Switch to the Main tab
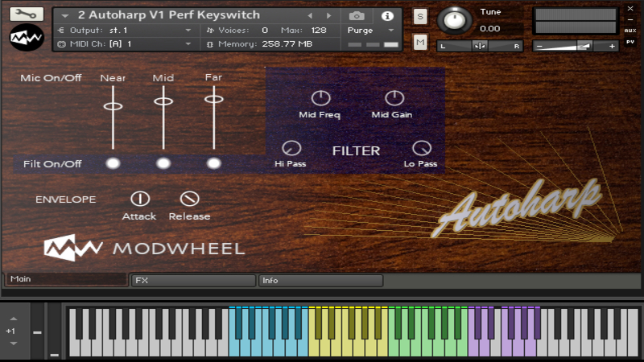The height and width of the screenshot is (362, 644). tap(66, 279)
